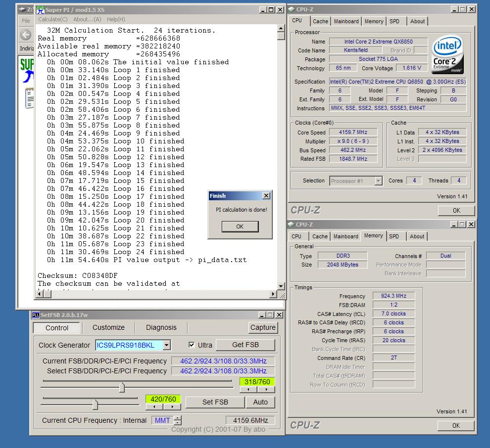
Task: Click right arrow under 318/760 value
Action: tap(266, 390)
